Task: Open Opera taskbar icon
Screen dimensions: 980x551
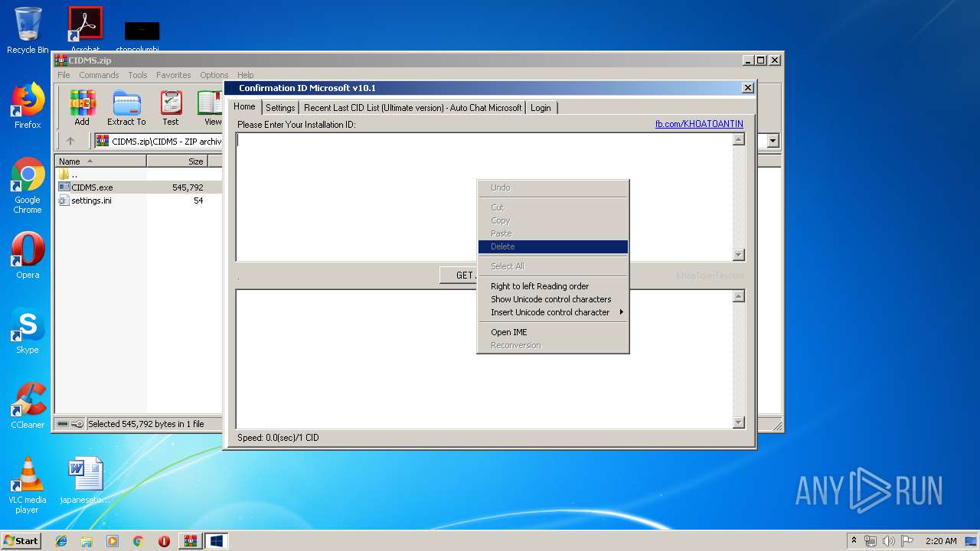Action: 164,541
